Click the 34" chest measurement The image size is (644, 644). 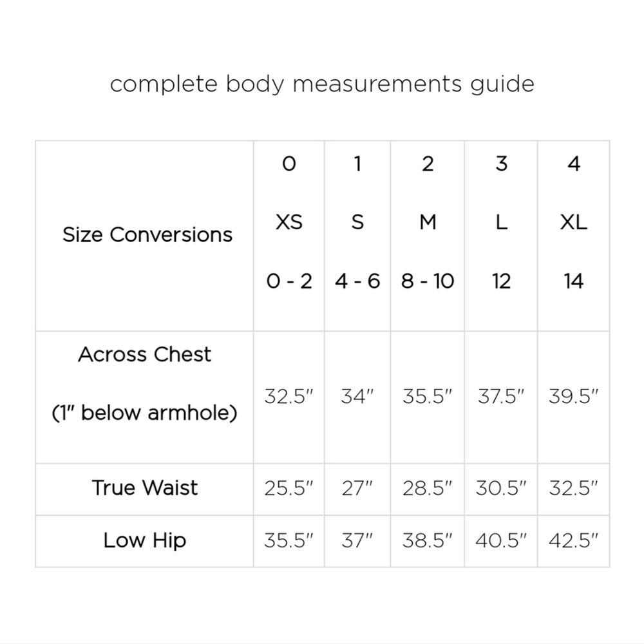357,396
